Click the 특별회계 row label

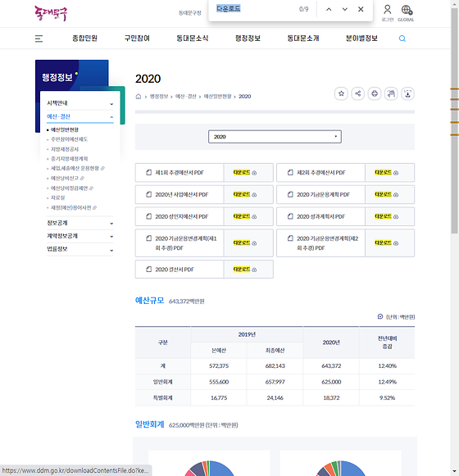(x=163, y=397)
